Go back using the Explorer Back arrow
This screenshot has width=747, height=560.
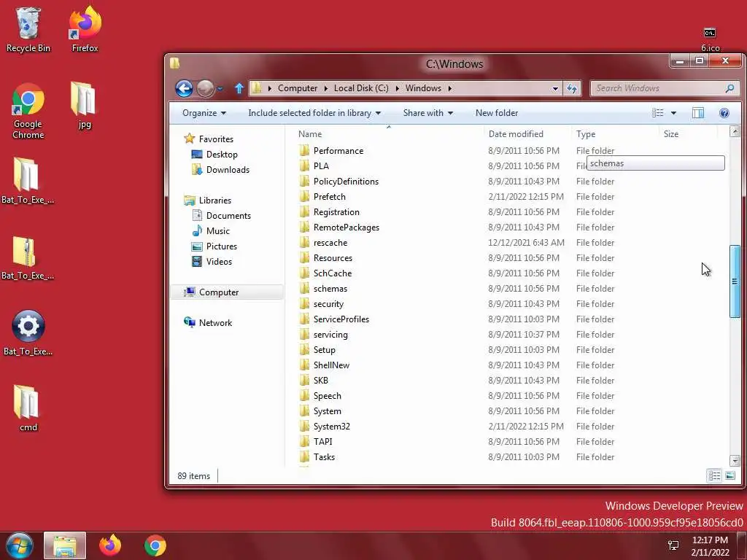point(184,88)
